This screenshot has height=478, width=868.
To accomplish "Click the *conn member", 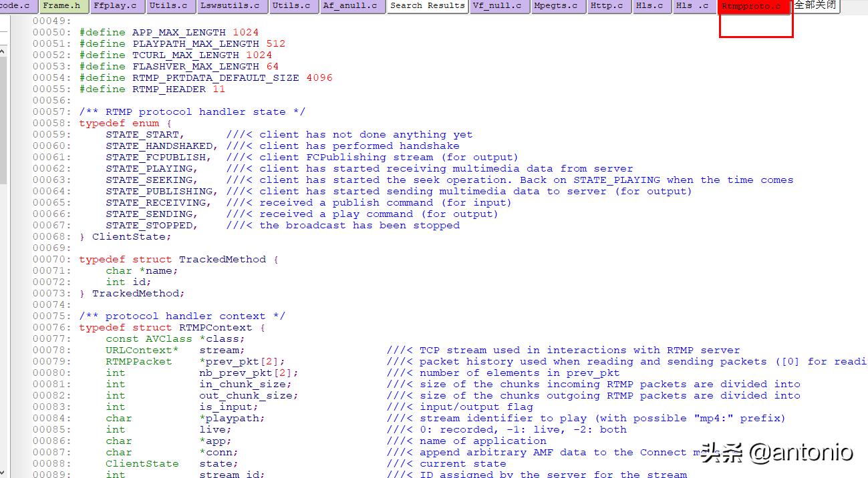I will click(216, 452).
